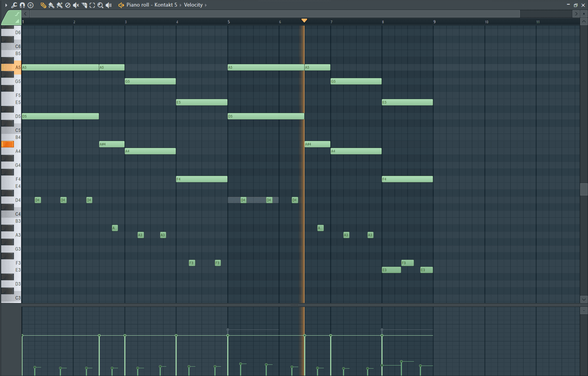Select the Draw pencil tool
Viewport: 588px width, 376px height.
pos(43,5)
